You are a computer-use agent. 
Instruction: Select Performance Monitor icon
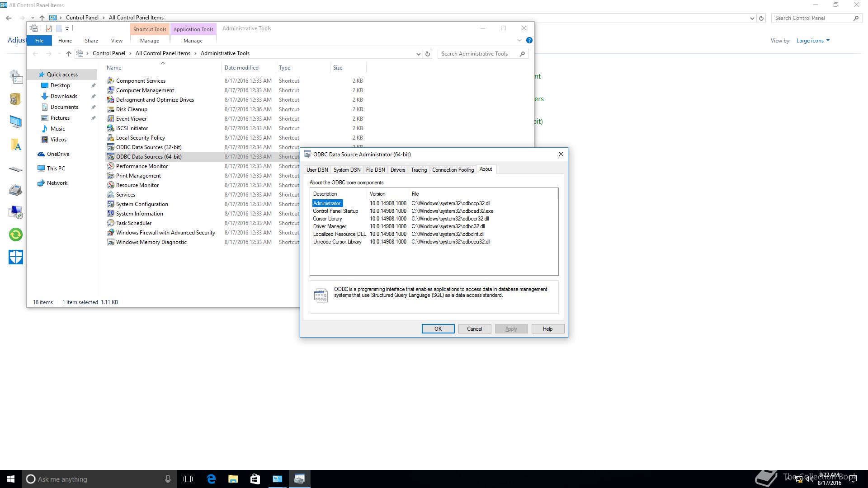click(110, 166)
